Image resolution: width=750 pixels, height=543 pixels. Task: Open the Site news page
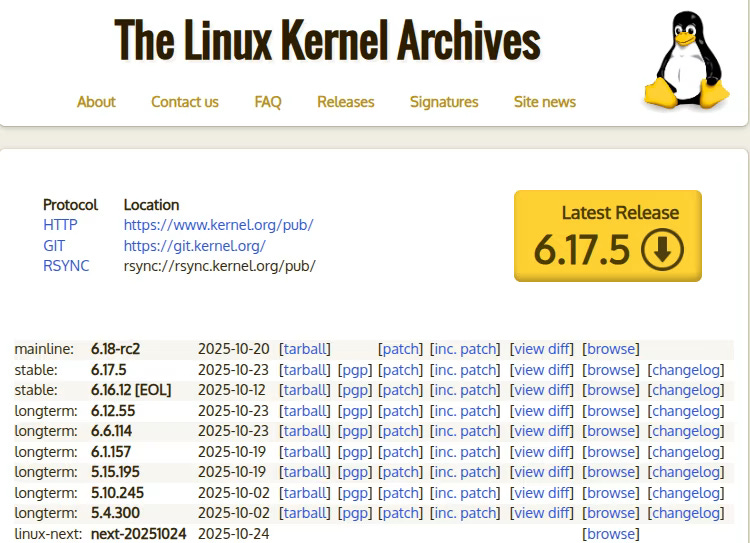(x=545, y=102)
